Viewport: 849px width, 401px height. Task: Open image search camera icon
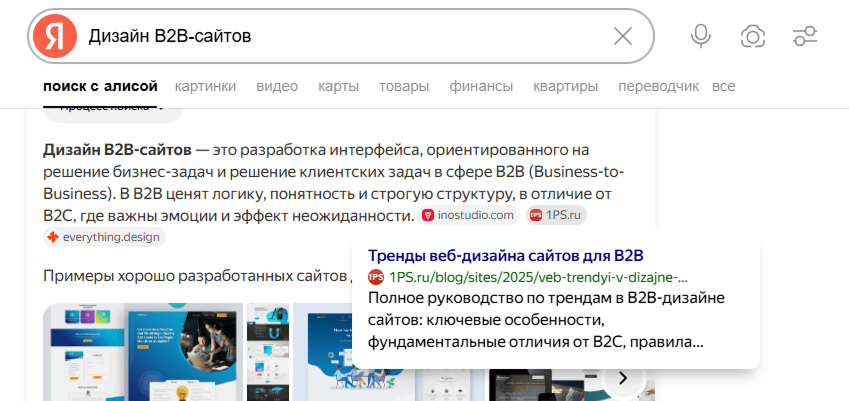click(x=753, y=36)
